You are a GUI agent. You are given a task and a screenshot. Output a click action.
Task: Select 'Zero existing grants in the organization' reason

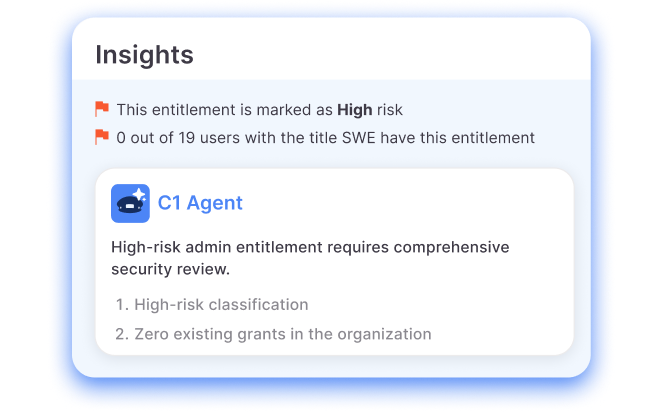282,334
